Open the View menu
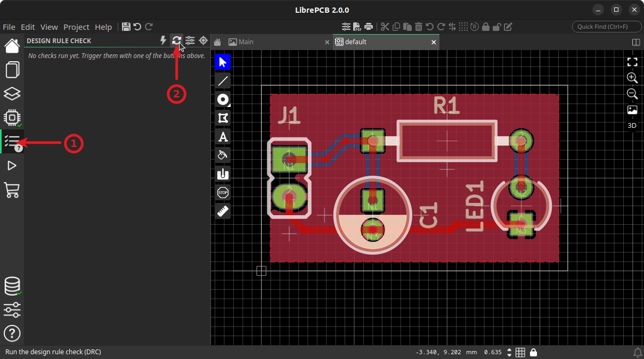Viewport: 644px width, 359px height. [49, 27]
